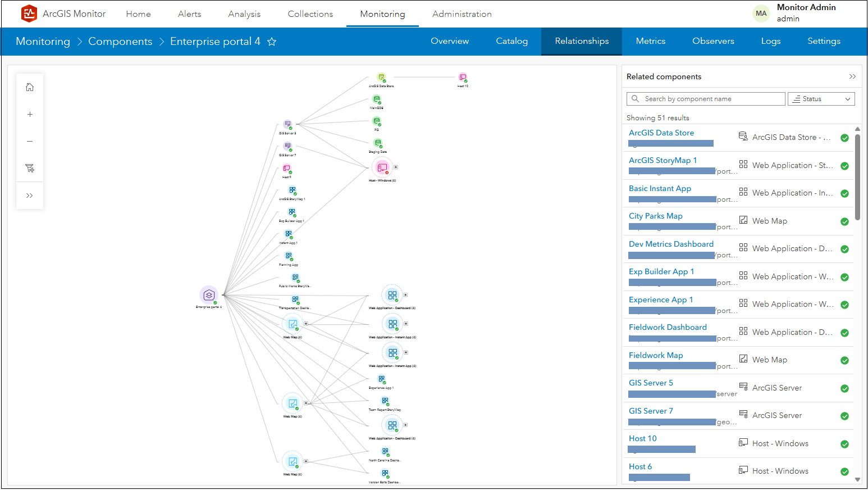Open Alerts in the top navigation

tap(189, 14)
